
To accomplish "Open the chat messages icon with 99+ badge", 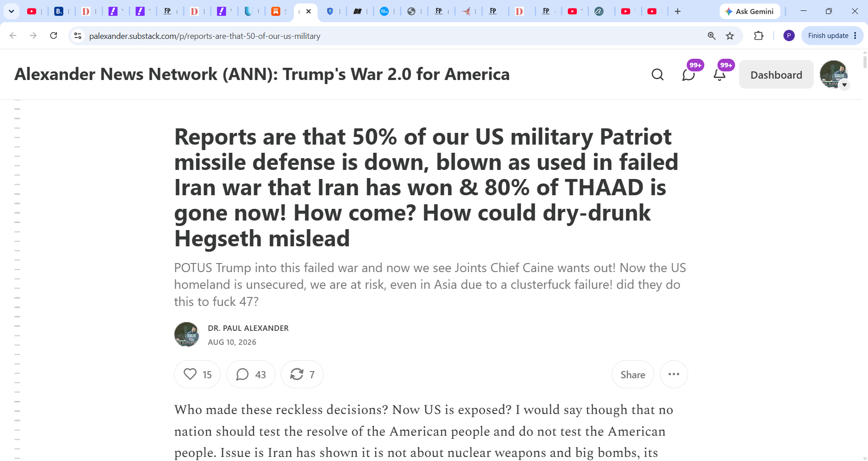I will (689, 75).
